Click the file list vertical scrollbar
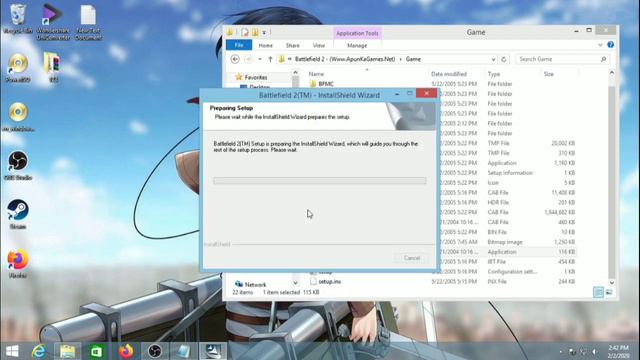 tap(611, 180)
